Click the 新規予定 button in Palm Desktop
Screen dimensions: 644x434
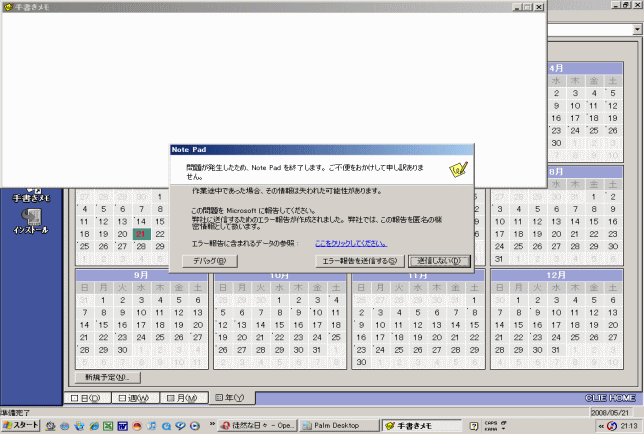tap(108, 377)
